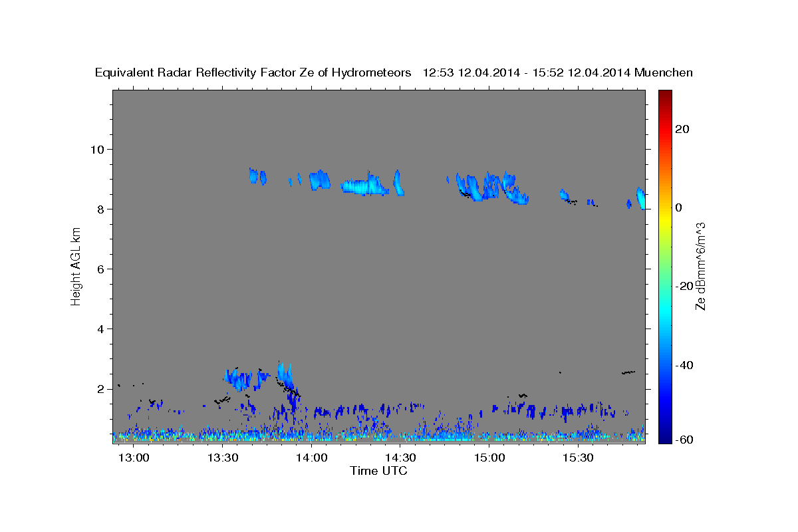Click the 'Height AGL km' axis label
Screen dimensions: 798x532
click(76, 266)
